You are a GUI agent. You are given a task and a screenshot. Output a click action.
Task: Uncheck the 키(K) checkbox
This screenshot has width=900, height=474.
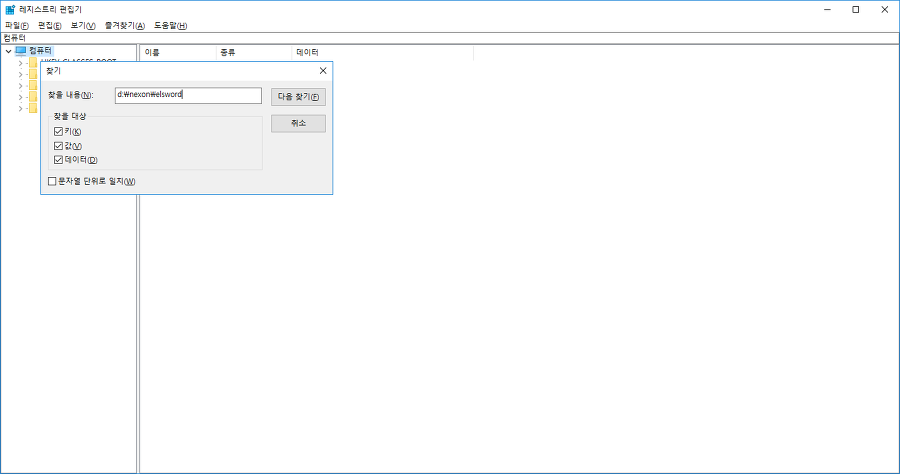58,132
